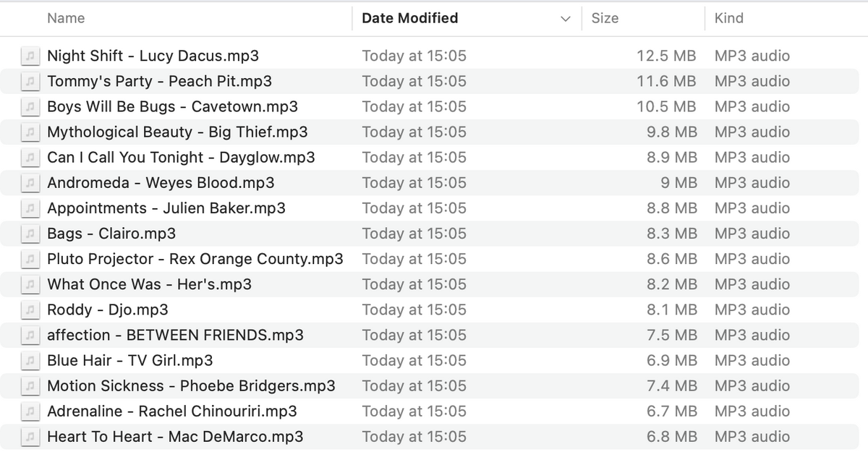Image resolution: width=868 pixels, height=452 pixels.
Task: Select file name affection - BETWEEN FRIENDS.mp3
Action: click(x=175, y=335)
